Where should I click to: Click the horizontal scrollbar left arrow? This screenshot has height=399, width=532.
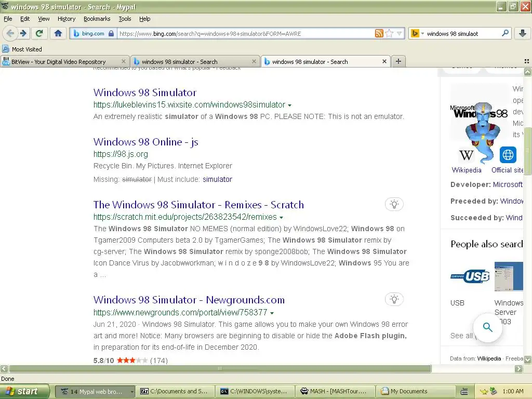4,368
